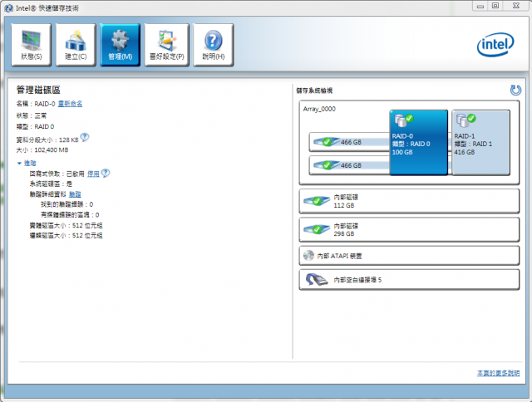Select the second 466 GB array disk

(x=350, y=165)
